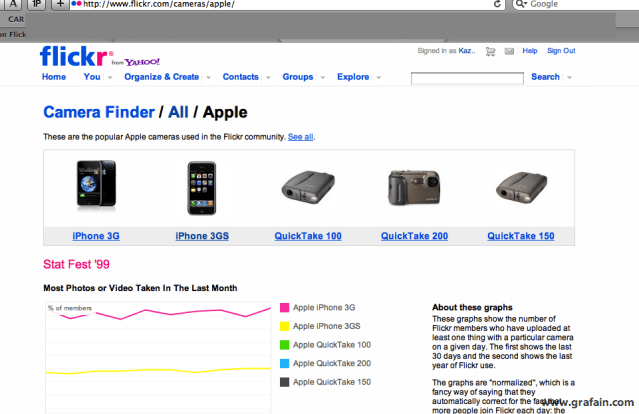Expand the Contacts dropdown arrow
Screen dimensions: 639x414
pos(268,77)
